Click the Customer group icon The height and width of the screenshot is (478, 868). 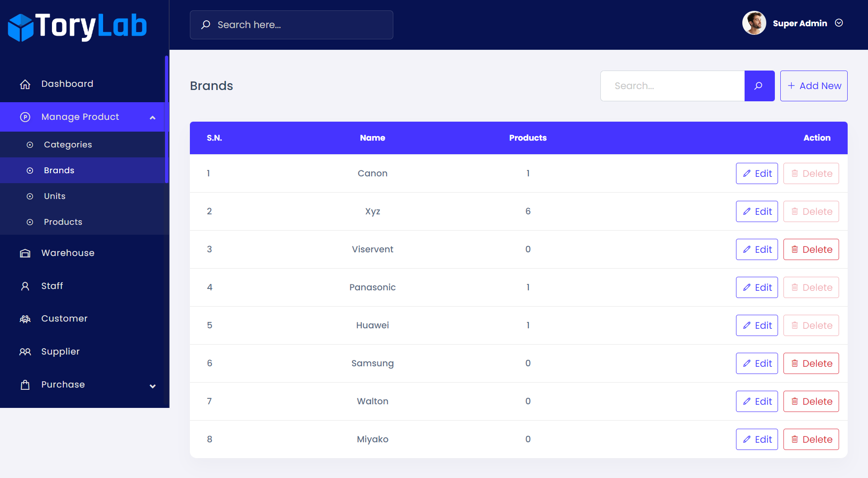coord(25,319)
